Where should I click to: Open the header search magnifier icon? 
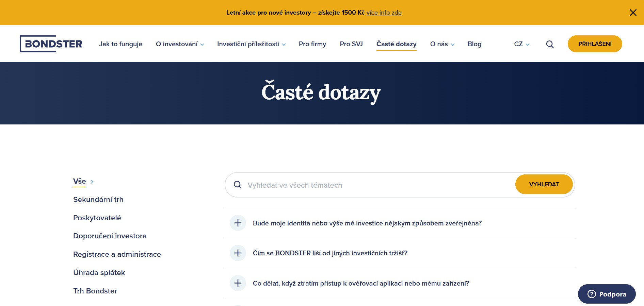click(550, 44)
